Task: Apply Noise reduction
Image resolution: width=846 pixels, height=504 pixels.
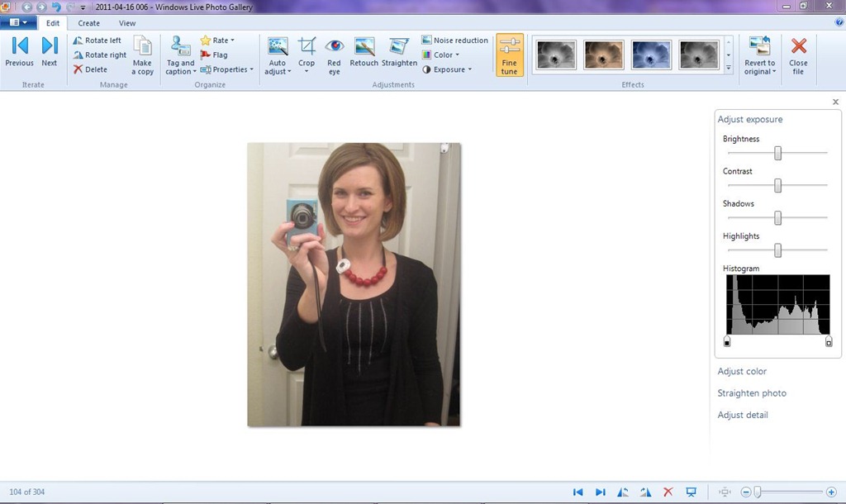Action: coord(454,40)
